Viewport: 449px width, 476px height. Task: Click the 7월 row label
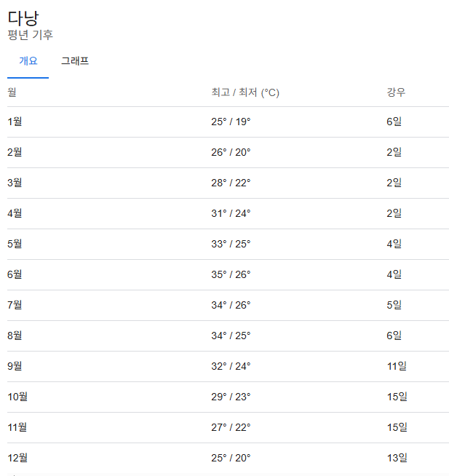(x=15, y=304)
